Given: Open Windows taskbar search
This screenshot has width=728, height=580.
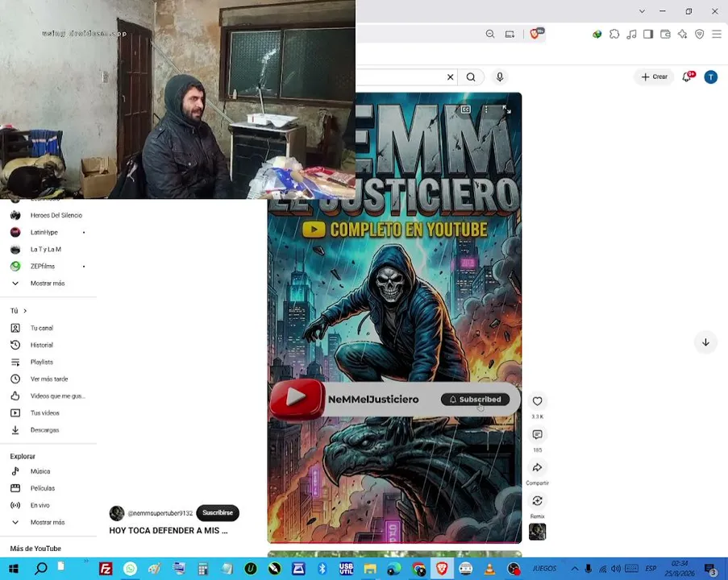Looking at the screenshot, I should (41, 569).
